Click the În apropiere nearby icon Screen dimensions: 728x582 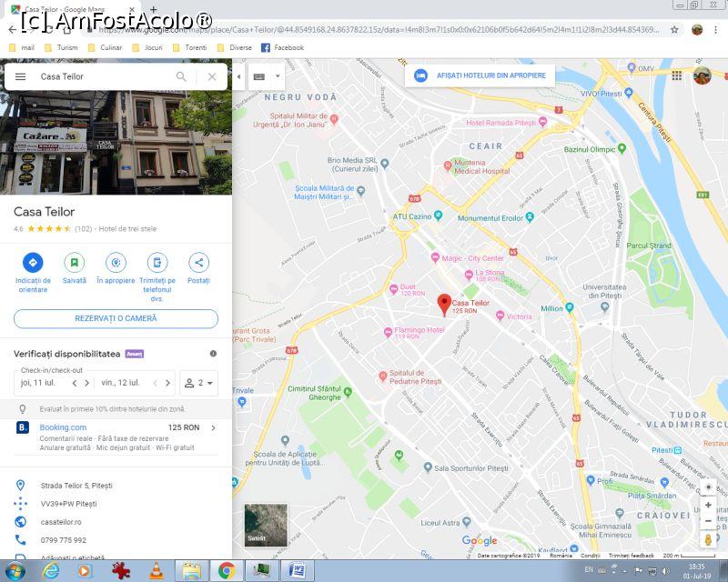(x=116, y=263)
